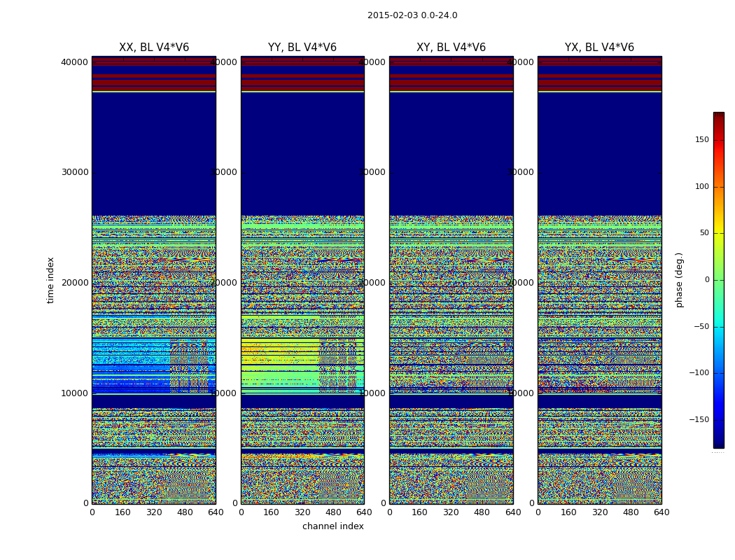The image size is (735, 560).
Task: Select colorbar tick label '100'
Action: [x=702, y=186]
